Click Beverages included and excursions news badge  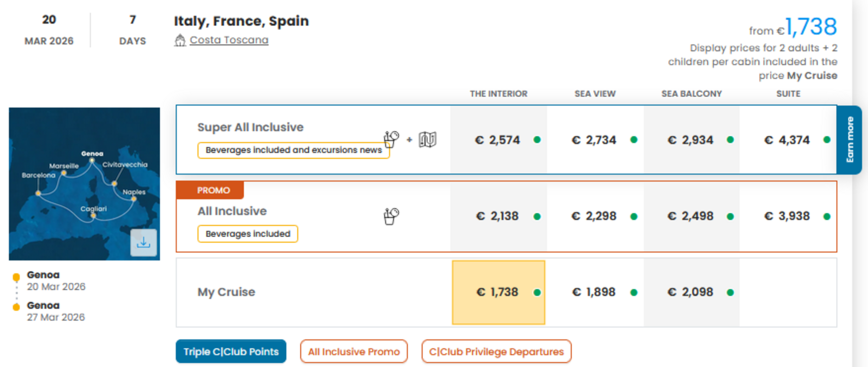point(293,150)
